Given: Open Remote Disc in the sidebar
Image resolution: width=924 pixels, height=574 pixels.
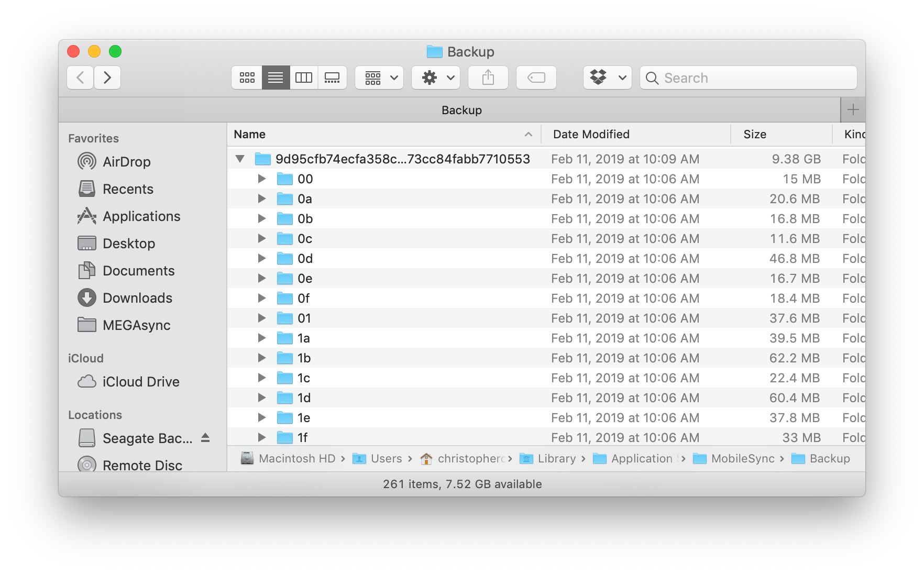Looking at the screenshot, I should (x=130, y=465).
